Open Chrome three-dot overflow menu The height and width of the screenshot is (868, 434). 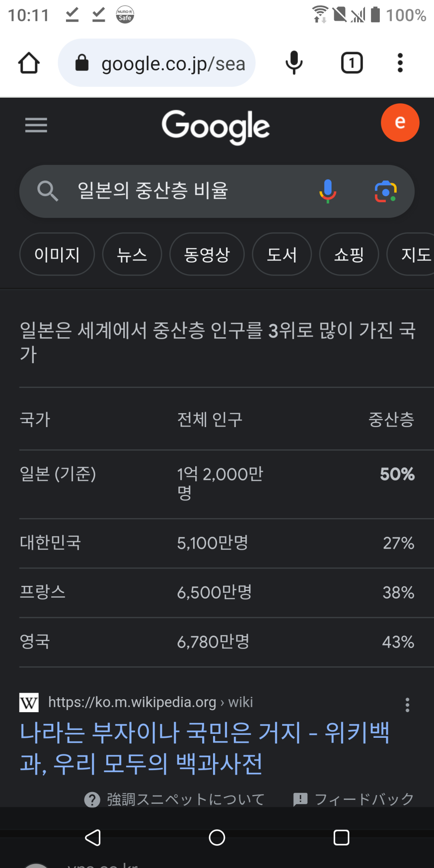pos(400,63)
